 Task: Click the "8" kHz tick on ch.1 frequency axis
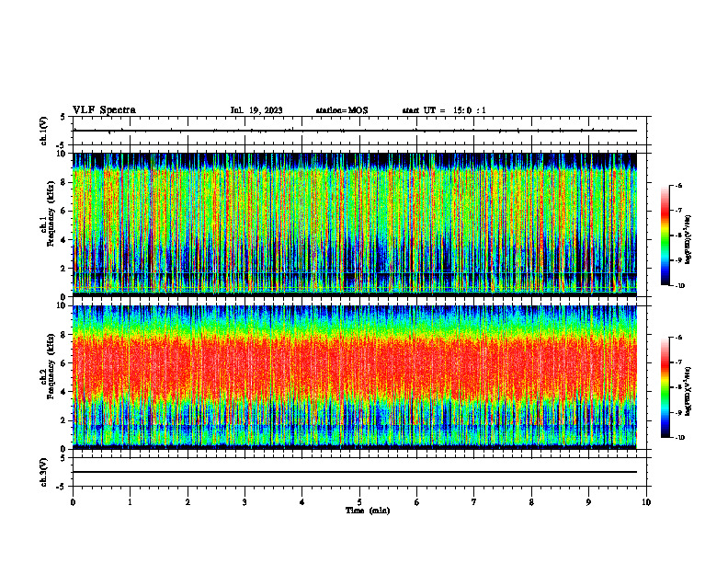coord(64,182)
